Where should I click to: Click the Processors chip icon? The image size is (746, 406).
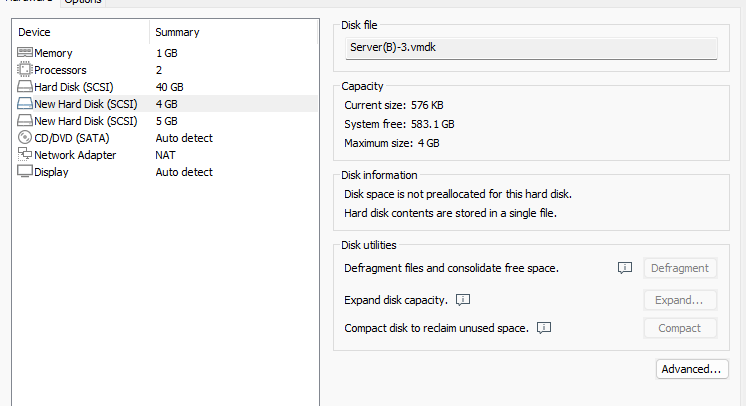coord(25,69)
